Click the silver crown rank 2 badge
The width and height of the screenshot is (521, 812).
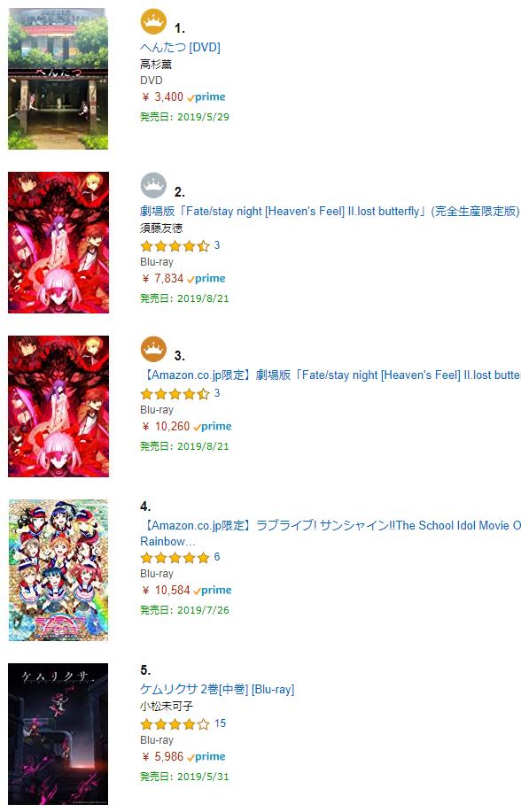pos(153,185)
